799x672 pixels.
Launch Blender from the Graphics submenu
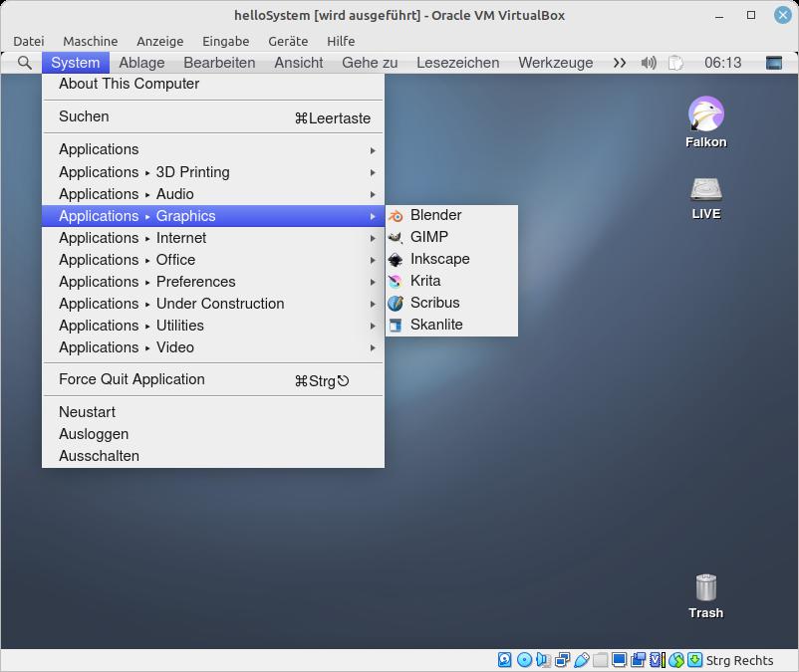coord(435,214)
